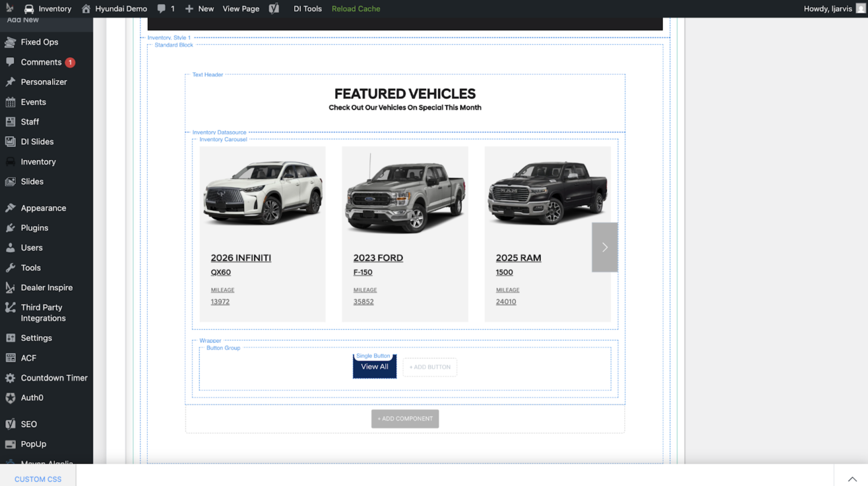Select the Inventory Datasource component label

[x=219, y=132]
